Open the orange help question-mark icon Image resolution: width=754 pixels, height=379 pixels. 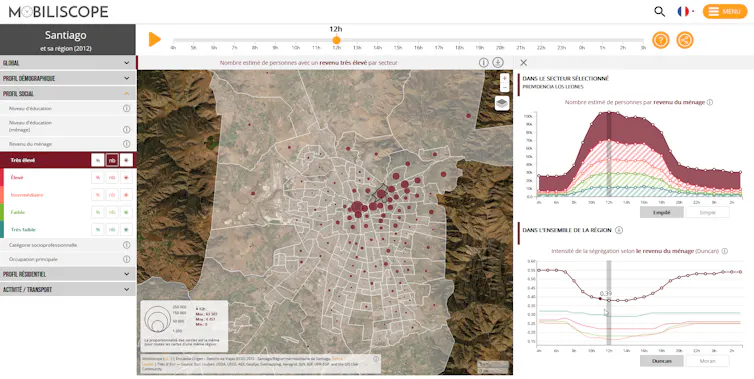661,40
